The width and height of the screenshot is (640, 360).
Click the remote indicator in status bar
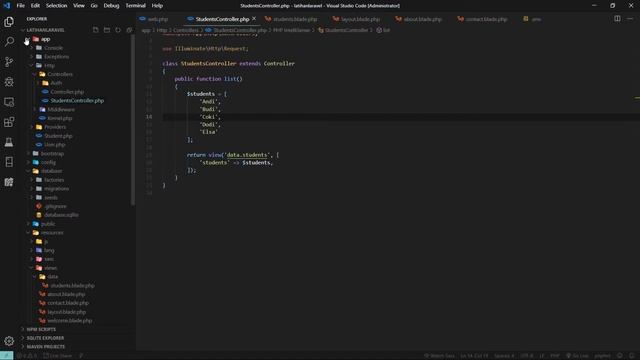pyautogui.click(x=7, y=356)
